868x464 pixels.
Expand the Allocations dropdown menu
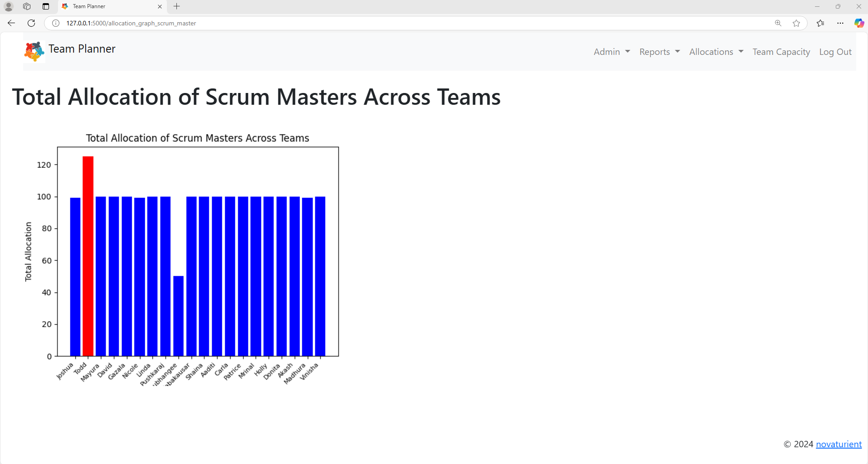point(716,52)
